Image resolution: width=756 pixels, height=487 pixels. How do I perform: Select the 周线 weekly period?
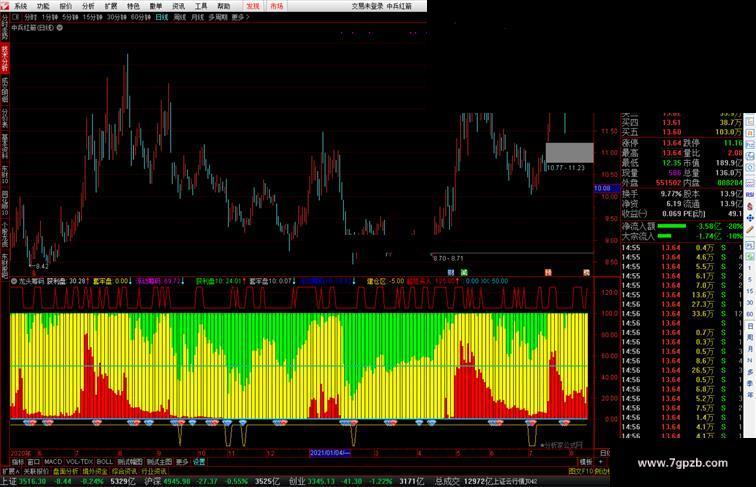tap(180, 17)
